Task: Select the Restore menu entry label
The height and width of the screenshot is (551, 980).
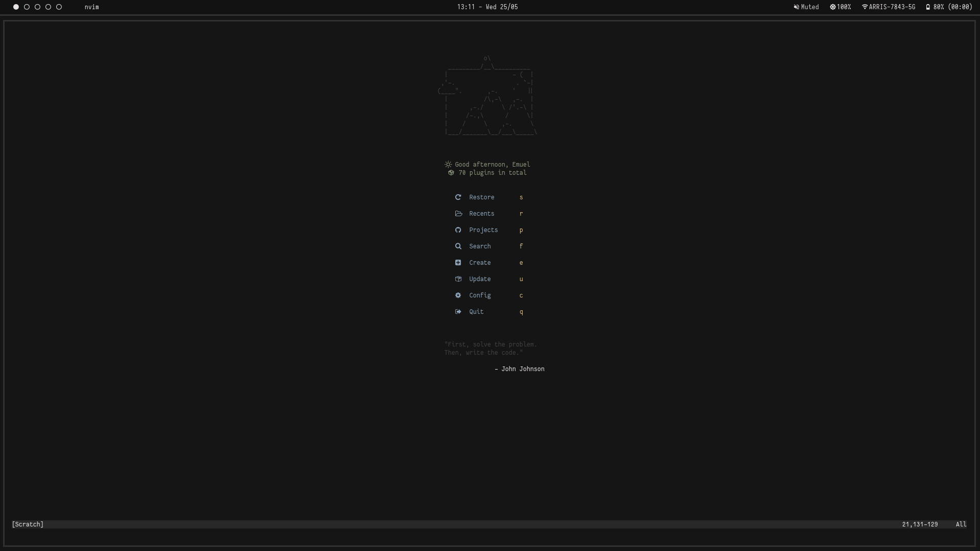Action: (482, 197)
